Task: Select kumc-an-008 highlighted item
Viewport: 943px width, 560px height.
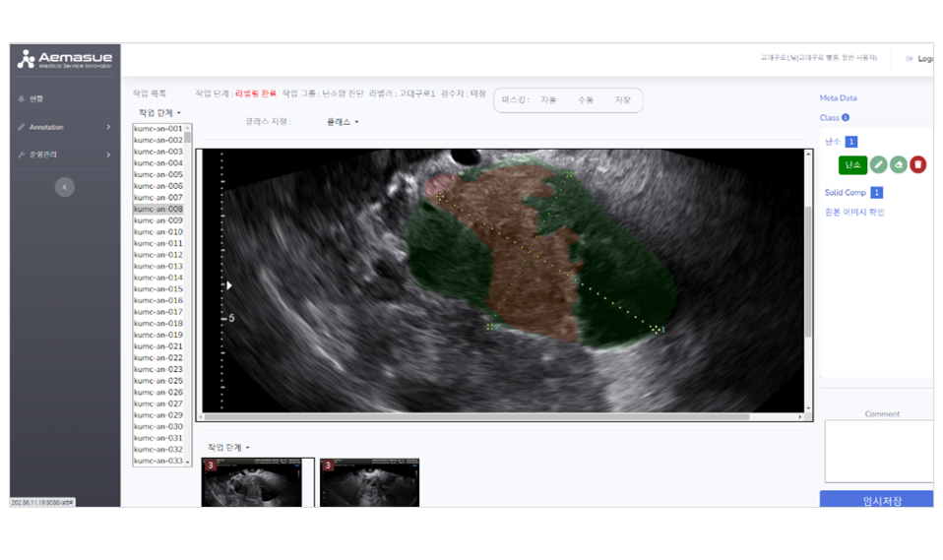Action: tap(158, 209)
